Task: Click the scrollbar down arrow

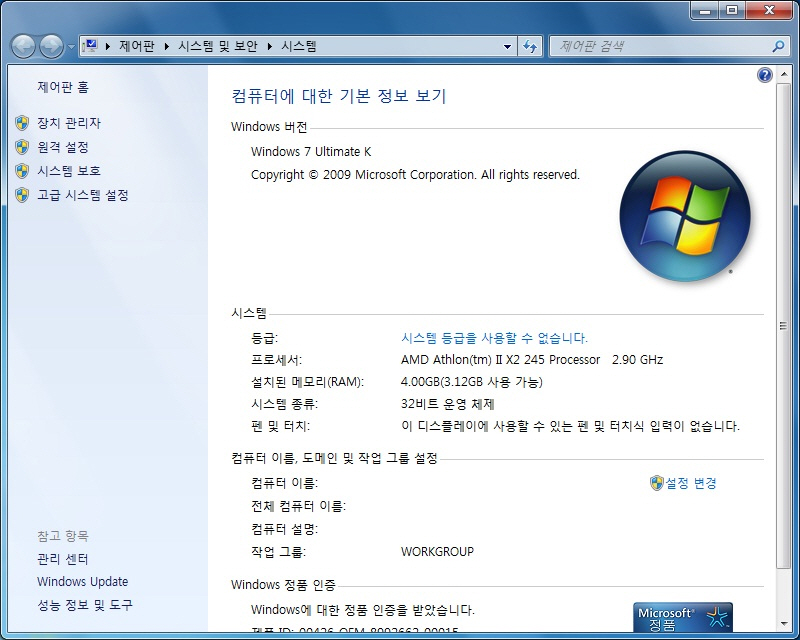Action: [x=783, y=624]
